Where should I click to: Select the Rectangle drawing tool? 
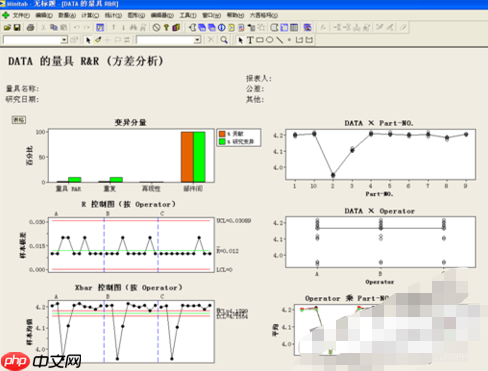[260, 40]
